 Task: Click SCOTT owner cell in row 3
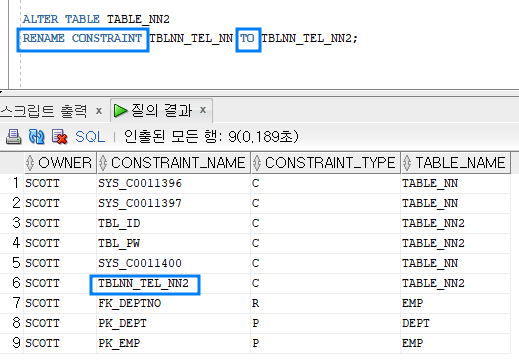tap(60, 223)
